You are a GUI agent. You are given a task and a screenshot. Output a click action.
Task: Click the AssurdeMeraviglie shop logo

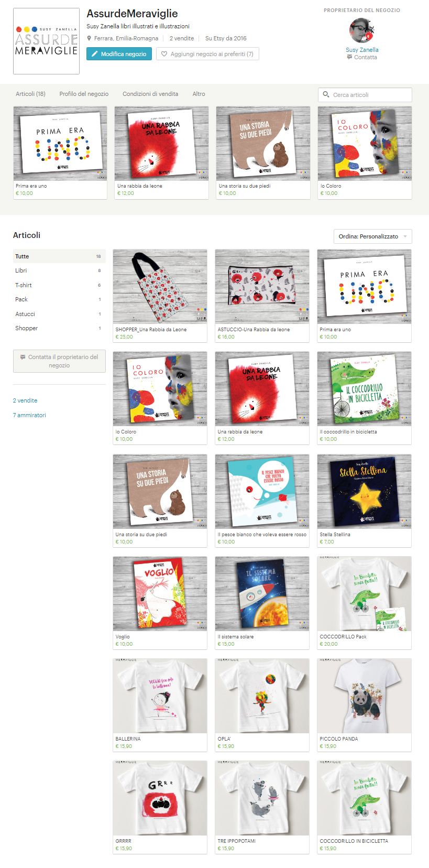tap(46, 41)
